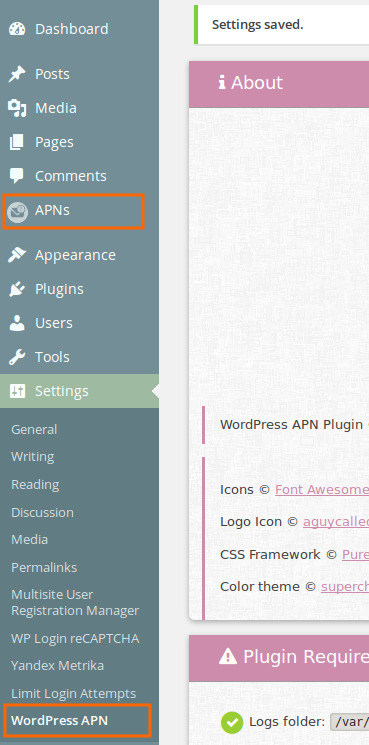The width and height of the screenshot is (369, 745).
Task: Click the Settings sliders icon
Action: 17,391
